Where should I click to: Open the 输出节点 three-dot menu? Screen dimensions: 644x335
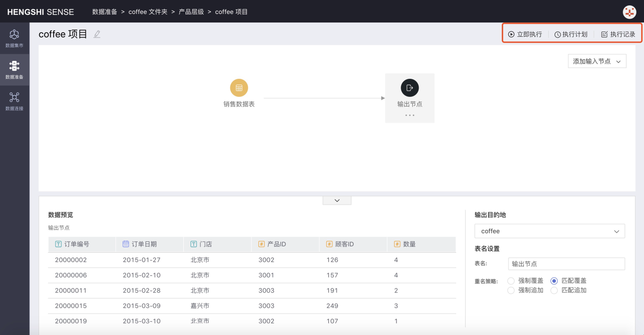[x=410, y=116]
